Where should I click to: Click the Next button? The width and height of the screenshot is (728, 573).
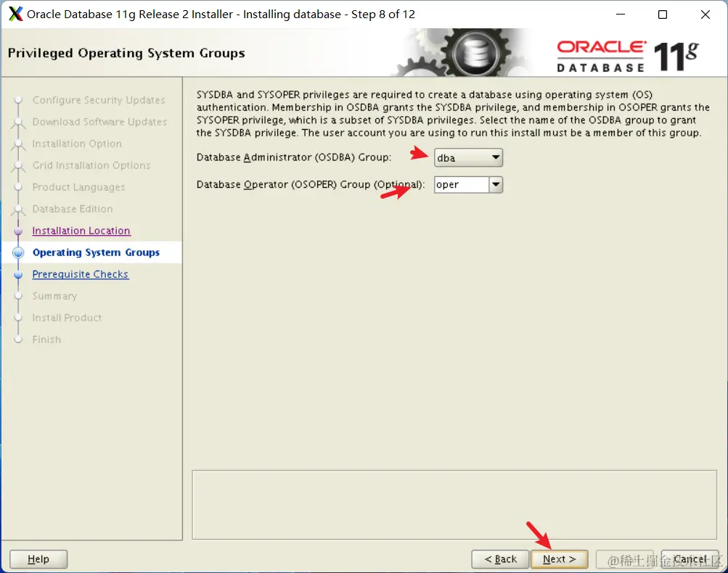click(x=559, y=559)
